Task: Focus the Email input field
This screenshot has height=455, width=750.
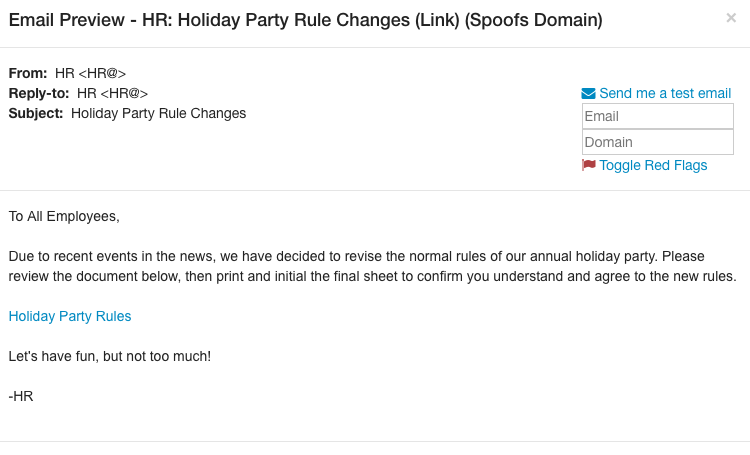Action: click(x=657, y=117)
